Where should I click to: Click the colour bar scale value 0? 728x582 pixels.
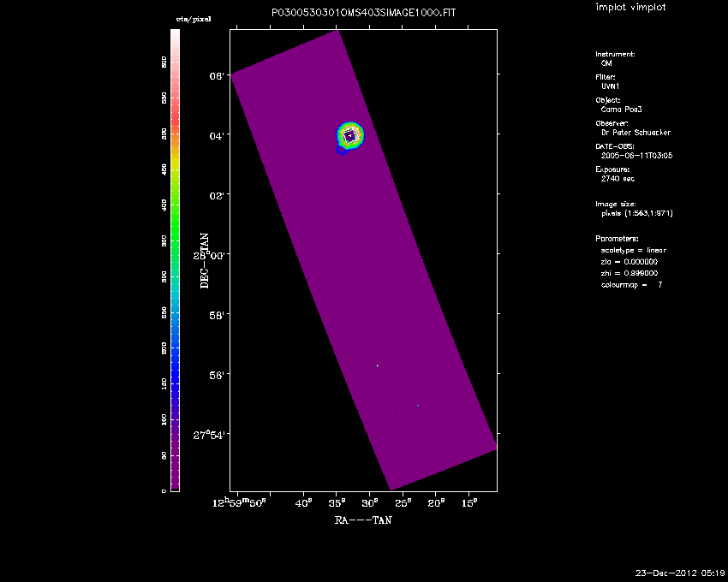click(x=164, y=491)
